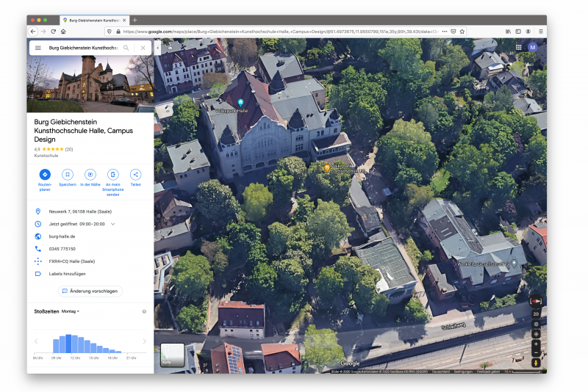The image size is (588, 392).
Task: Search nearby with In der Nähe icon
Action: click(90, 175)
